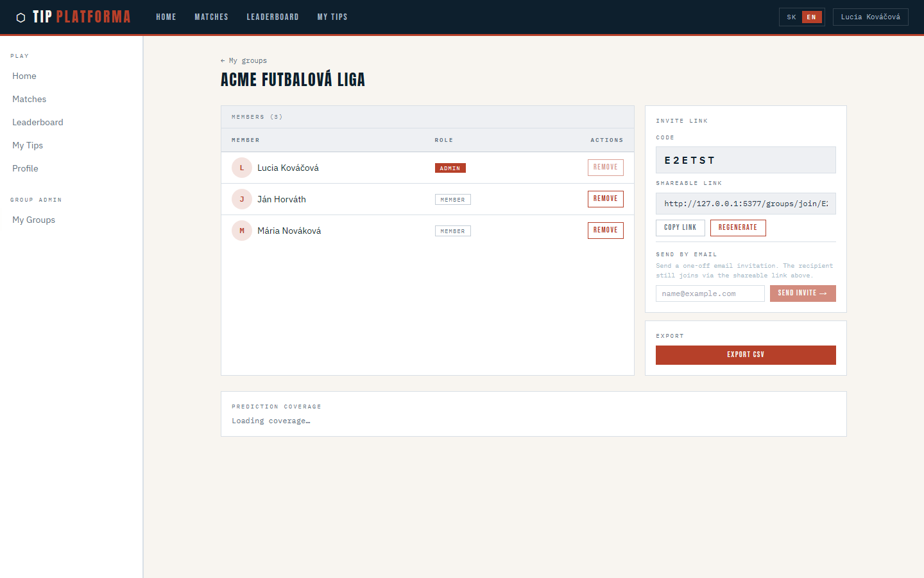The height and width of the screenshot is (578, 924).
Task: Click Mária Nováková's avatar circle
Action: tap(242, 231)
